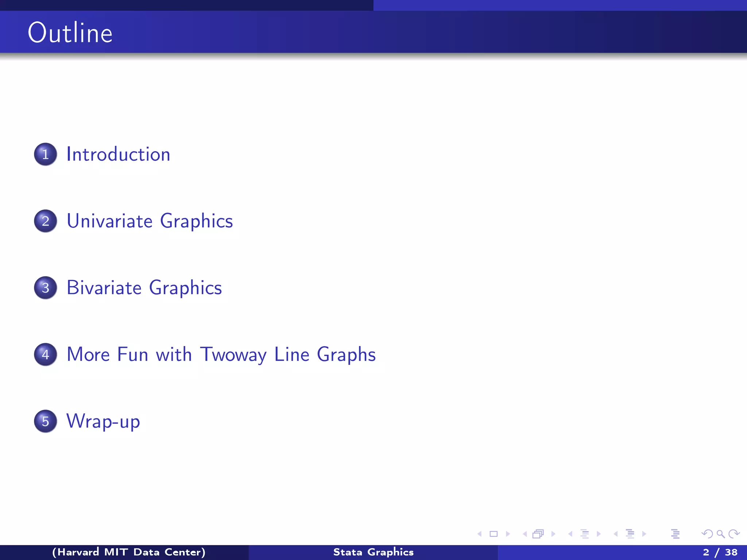Image resolution: width=747 pixels, height=560 pixels.
Task: Click the slide rectangle navigation icon
Action: coord(494,534)
